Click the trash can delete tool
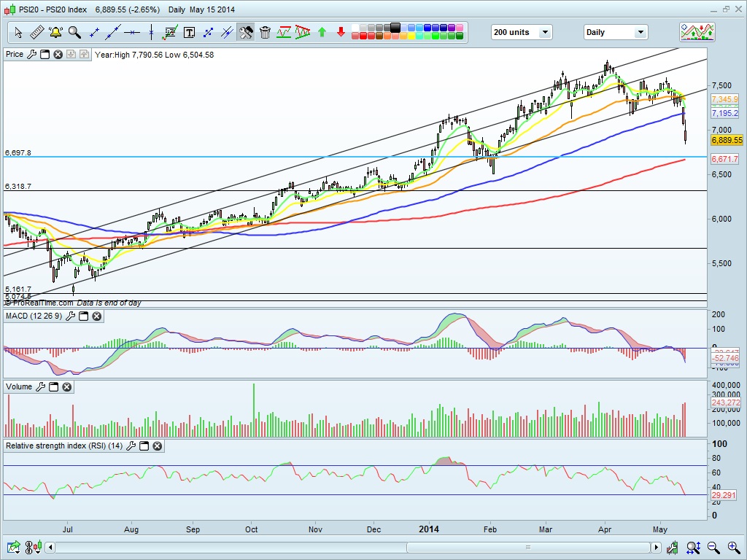This screenshot has width=747, height=560. tap(265, 32)
